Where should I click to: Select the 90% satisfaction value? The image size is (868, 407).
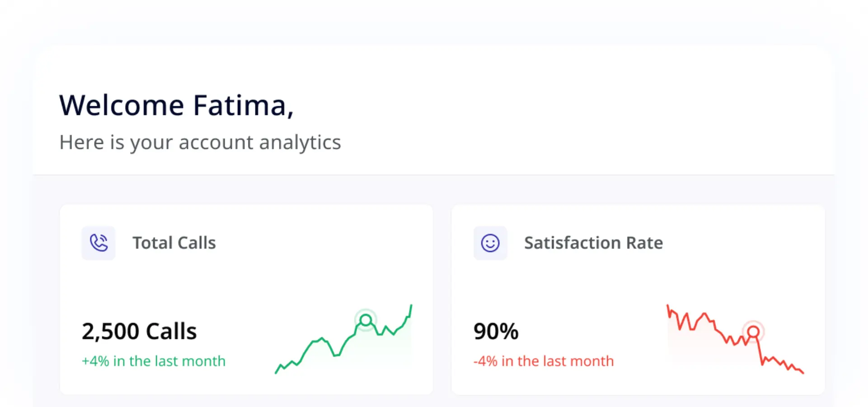(496, 331)
